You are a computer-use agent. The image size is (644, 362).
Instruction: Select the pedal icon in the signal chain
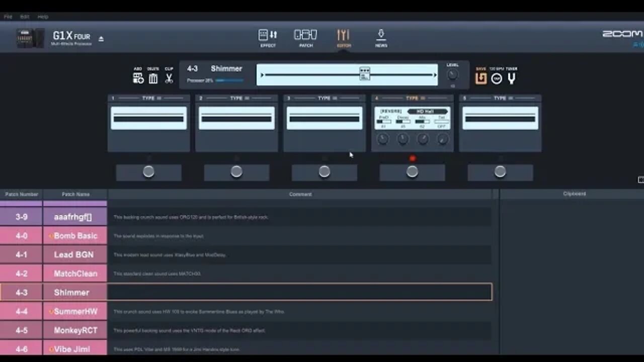(x=365, y=74)
